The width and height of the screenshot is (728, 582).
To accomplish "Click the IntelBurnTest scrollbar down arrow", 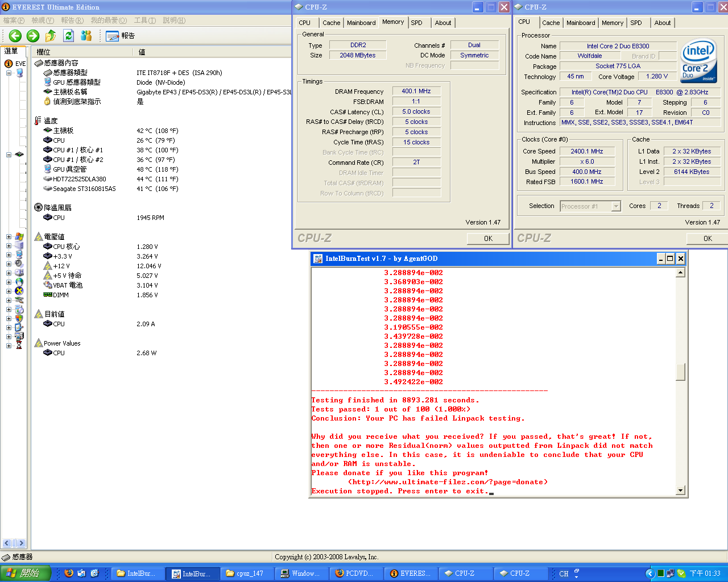I will [x=680, y=490].
